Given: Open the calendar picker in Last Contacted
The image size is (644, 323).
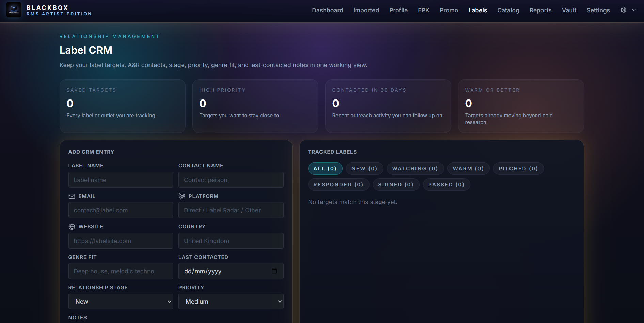Looking at the screenshot, I should coord(274,271).
